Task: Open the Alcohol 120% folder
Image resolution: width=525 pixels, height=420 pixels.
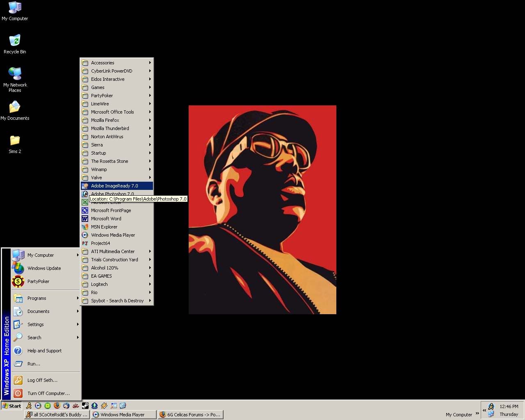Action: pyautogui.click(x=117, y=268)
